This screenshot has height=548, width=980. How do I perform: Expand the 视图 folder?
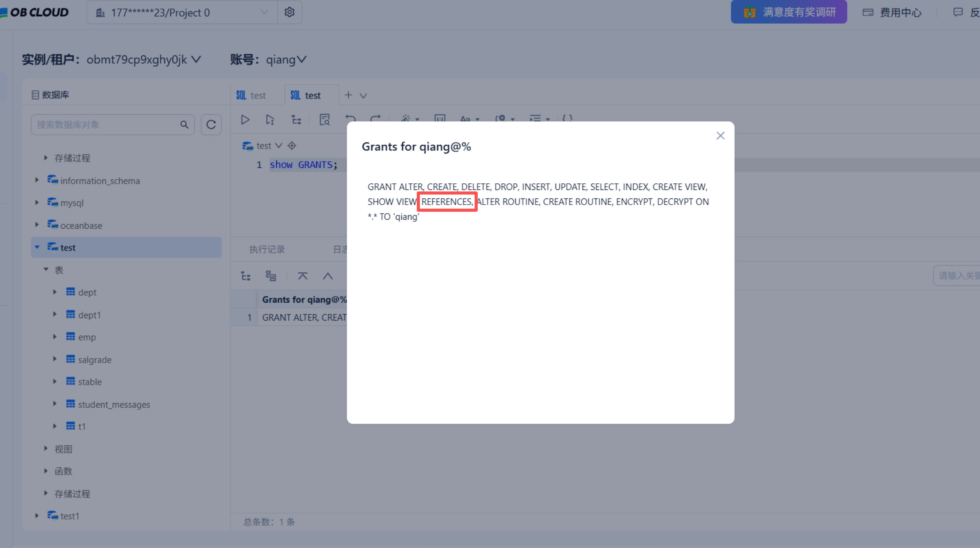[x=46, y=449]
